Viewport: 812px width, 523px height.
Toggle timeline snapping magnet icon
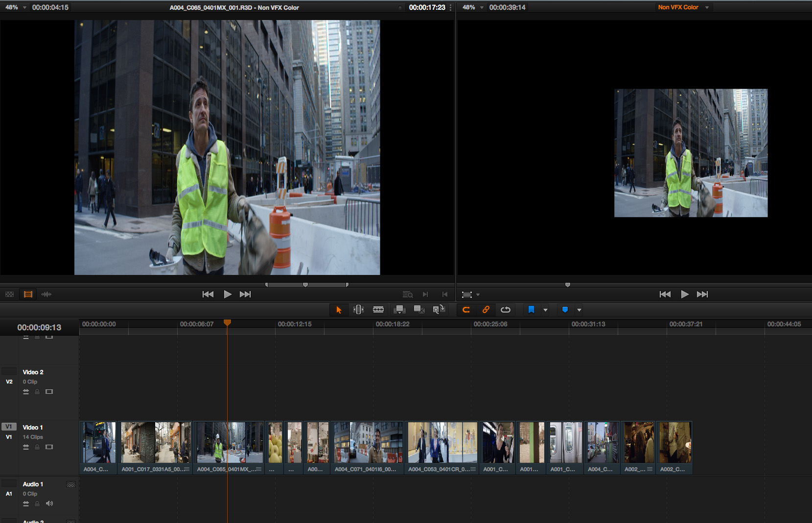[x=466, y=310]
